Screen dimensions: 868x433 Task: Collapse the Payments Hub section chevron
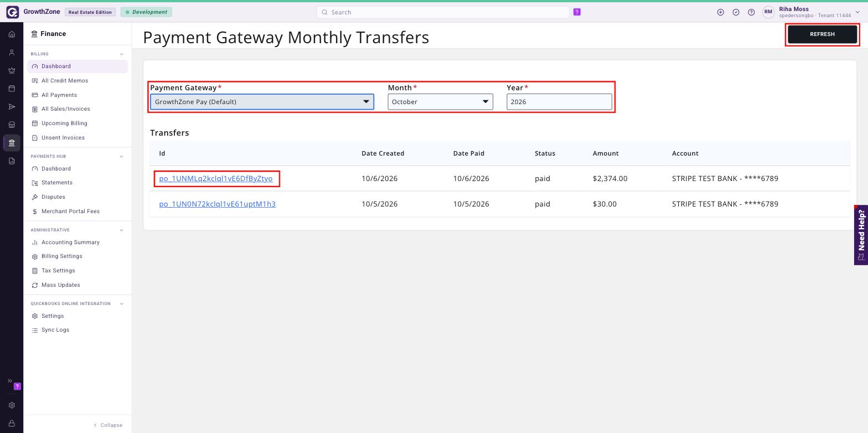122,157
